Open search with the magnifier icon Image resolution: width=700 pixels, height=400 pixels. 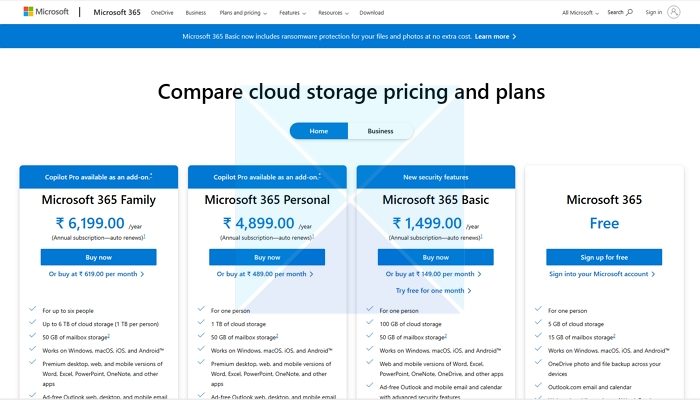(x=630, y=12)
